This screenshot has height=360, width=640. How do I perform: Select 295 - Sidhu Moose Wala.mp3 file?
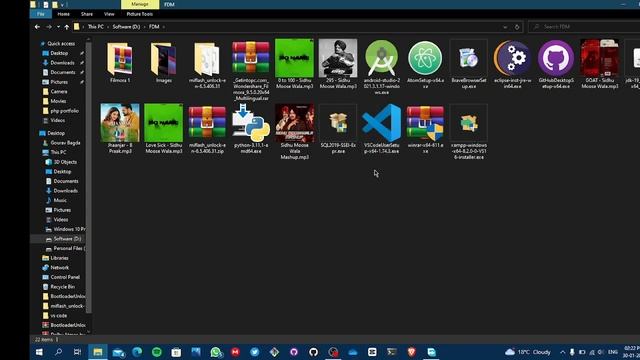(338, 64)
